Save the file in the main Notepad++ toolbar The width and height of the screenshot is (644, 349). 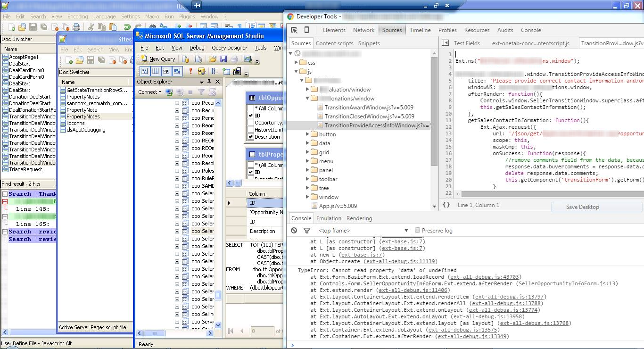tap(33, 27)
